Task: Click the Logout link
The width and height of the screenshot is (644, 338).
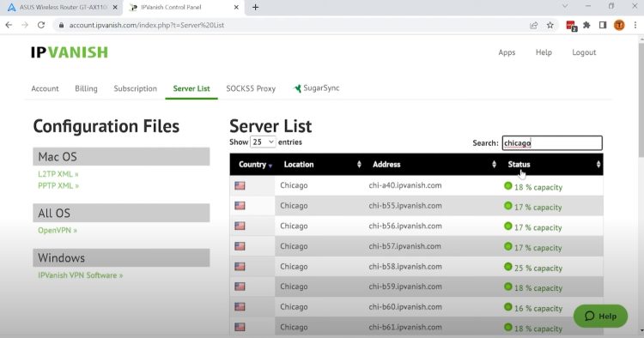Action: pos(584,52)
